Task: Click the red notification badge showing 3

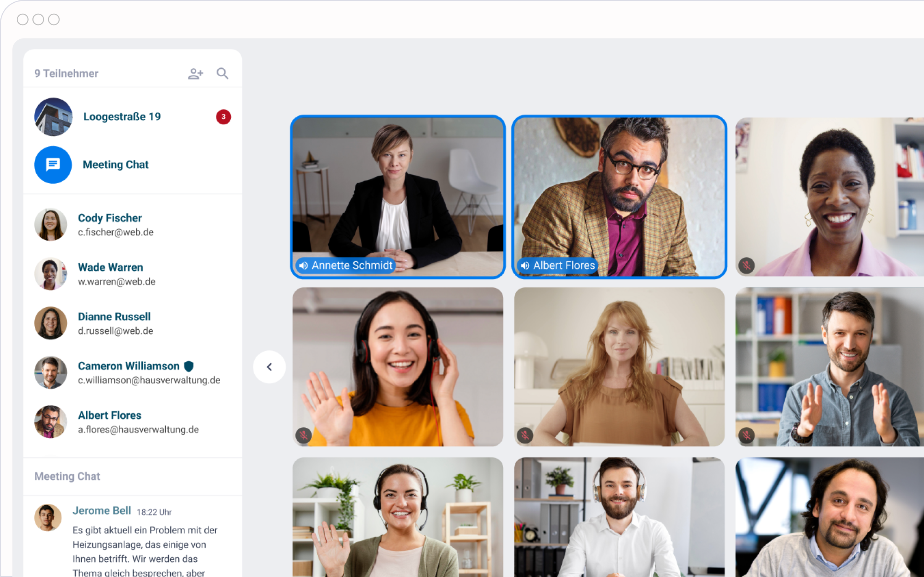Action: point(223,117)
